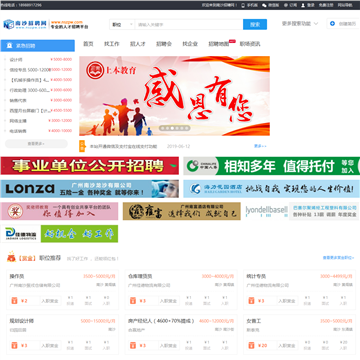Open the 找企业 nav tab

click(x=190, y=44)
